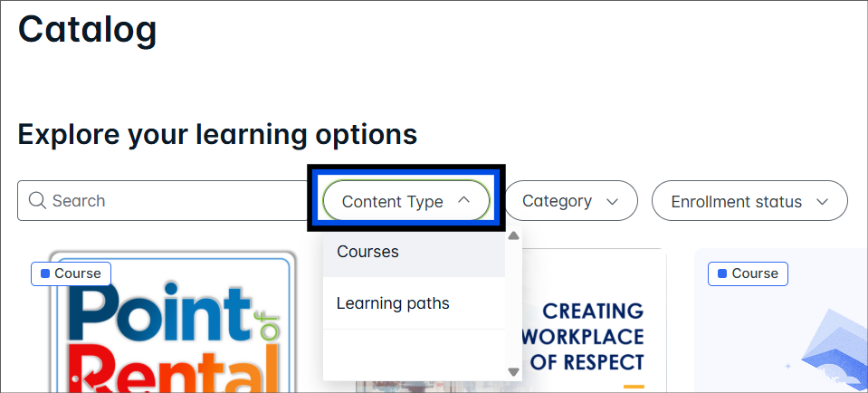Choose Learning paths in the dropdown list

click(393, 303)
